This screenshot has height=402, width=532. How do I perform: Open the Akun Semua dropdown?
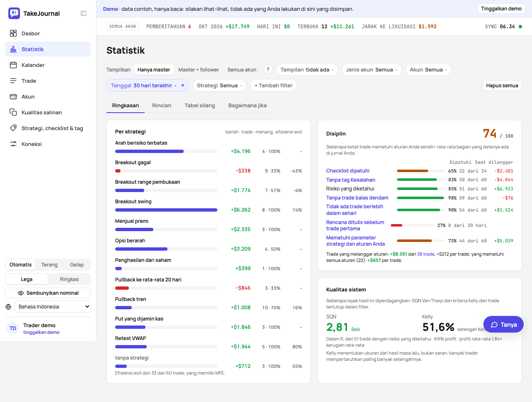click(429, 69)
